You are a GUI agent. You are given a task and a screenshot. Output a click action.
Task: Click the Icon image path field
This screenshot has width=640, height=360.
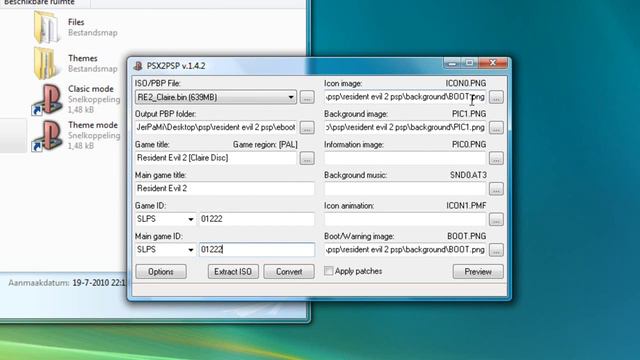click(405, 97)
